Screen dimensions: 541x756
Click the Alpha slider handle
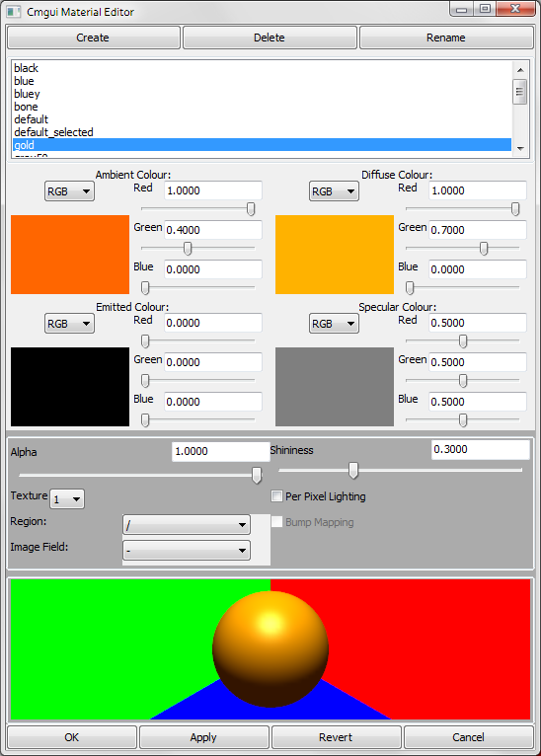coord(257,475)
